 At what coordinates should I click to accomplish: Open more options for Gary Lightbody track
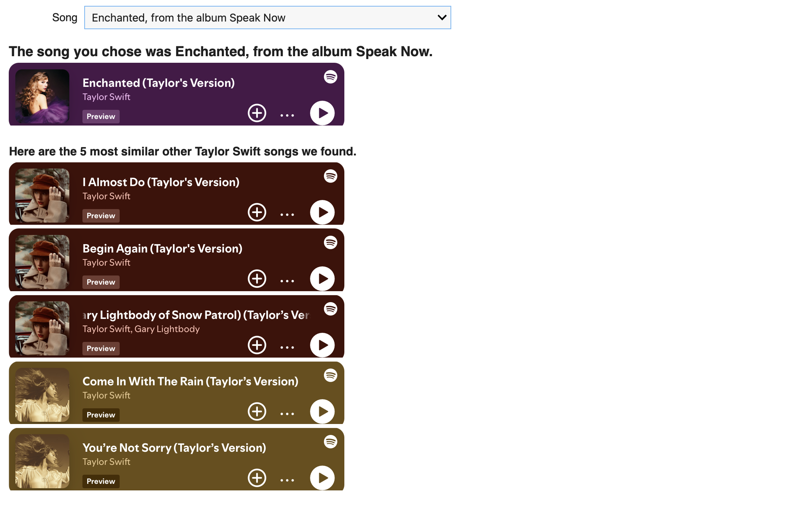click(287, 347)
